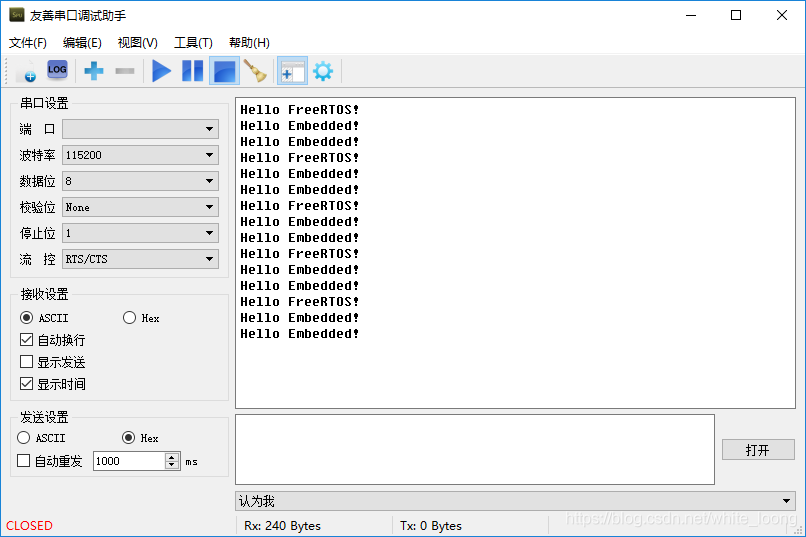
Task: Click the add window panel icon
Action: coord(292,71)
